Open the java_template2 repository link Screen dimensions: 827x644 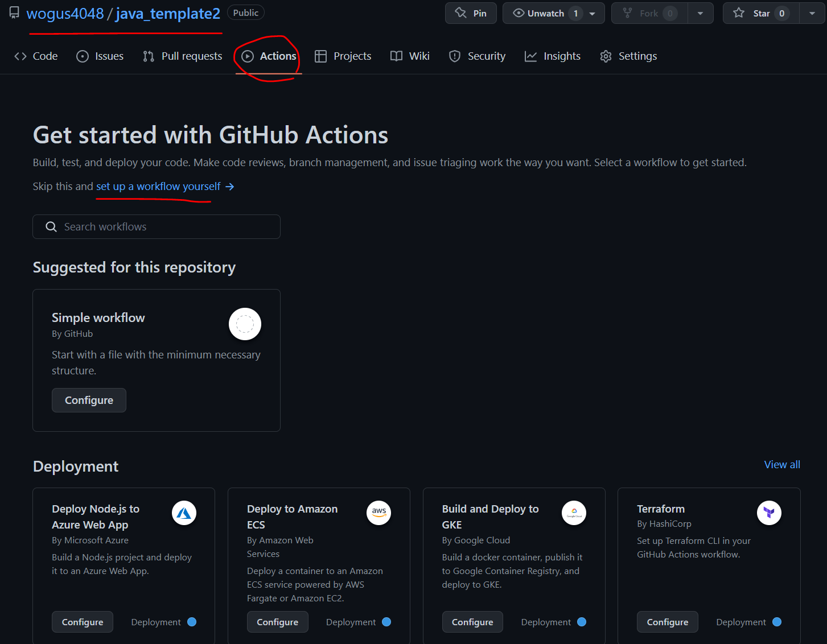click(x=168, y=14)
